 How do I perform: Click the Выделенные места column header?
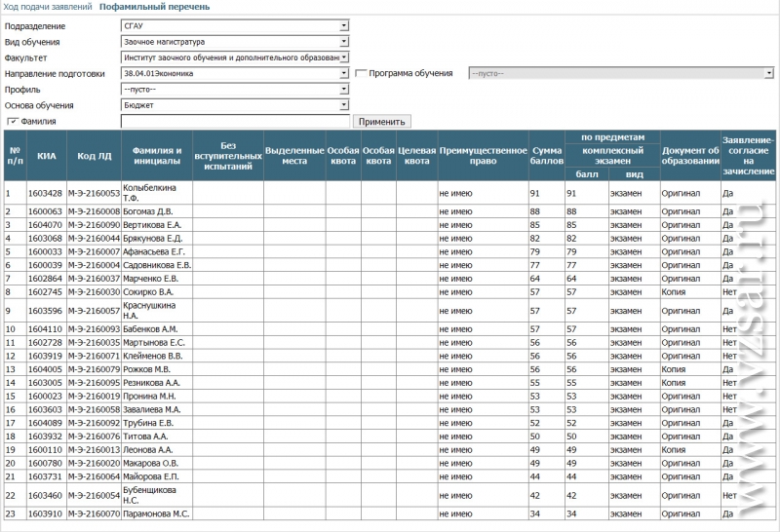tap(294, 156)
